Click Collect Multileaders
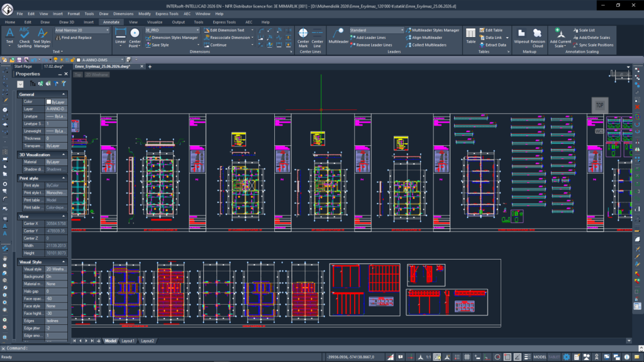Viewport: 644px width, 362px height. coord(426,45)
